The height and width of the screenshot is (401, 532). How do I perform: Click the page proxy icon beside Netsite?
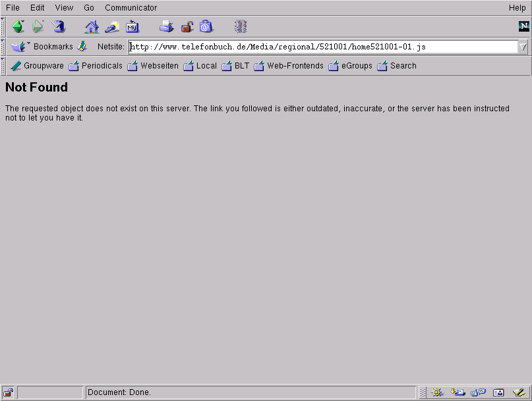82,47
